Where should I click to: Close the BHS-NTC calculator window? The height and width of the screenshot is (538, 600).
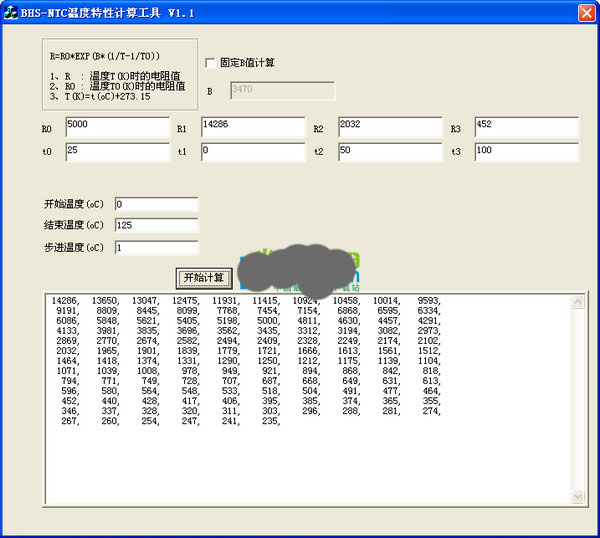(587, 12)
